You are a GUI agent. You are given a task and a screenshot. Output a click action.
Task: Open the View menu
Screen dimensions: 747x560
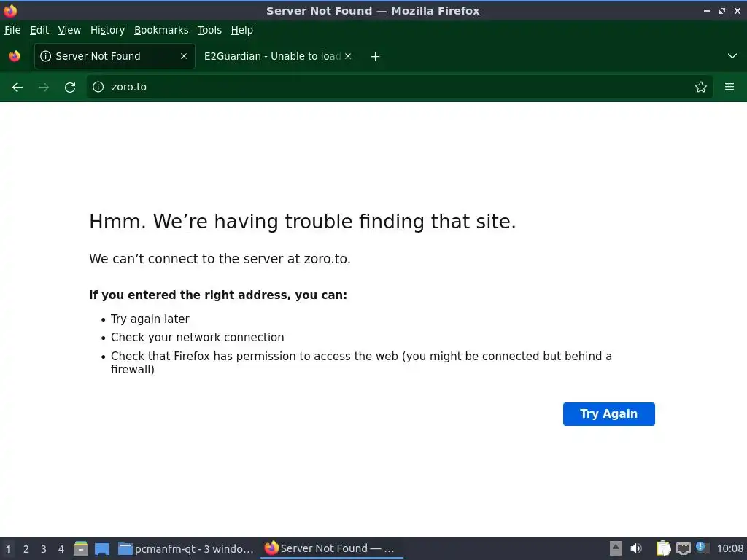point(69,30)
